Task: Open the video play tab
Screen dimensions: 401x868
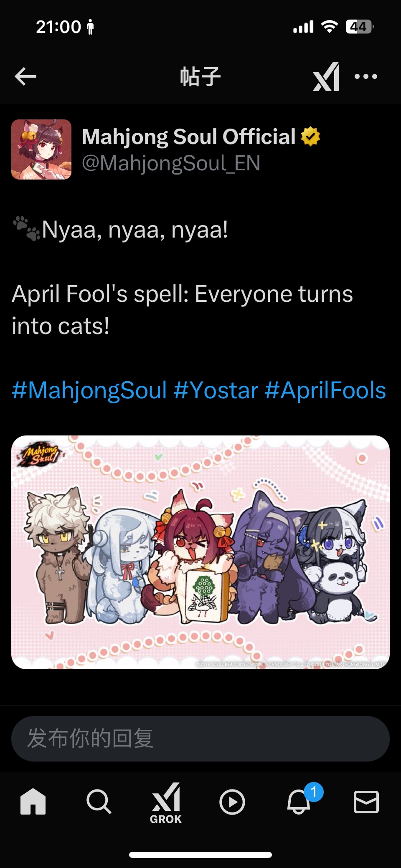Action: click(x=232, y=802)
